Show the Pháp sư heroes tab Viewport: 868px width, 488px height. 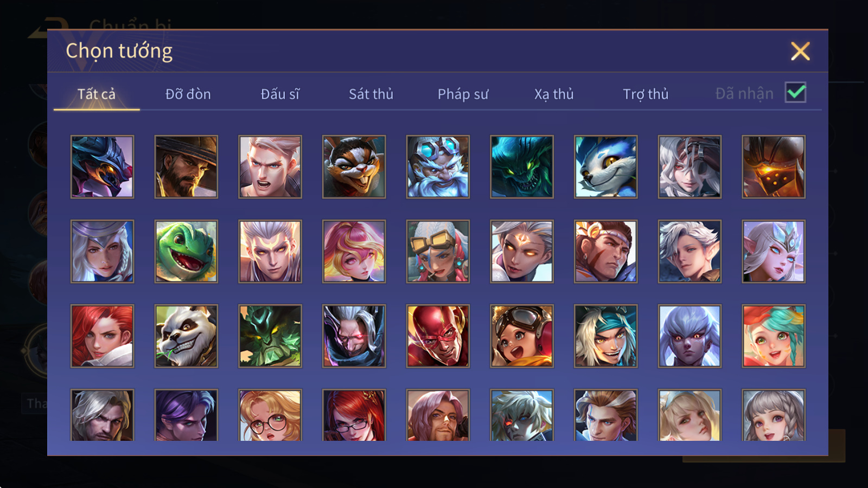coord(463,94)
